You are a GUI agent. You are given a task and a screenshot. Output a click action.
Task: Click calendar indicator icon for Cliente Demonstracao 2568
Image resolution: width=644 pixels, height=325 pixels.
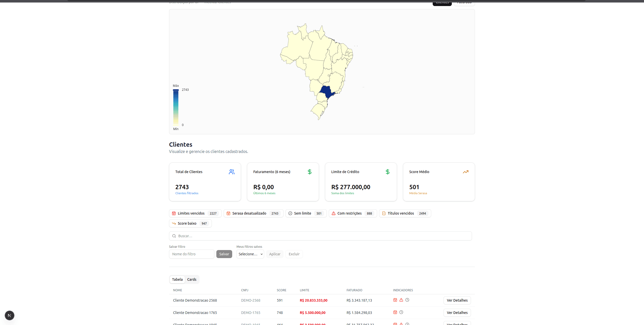click(x=395, y=300)
